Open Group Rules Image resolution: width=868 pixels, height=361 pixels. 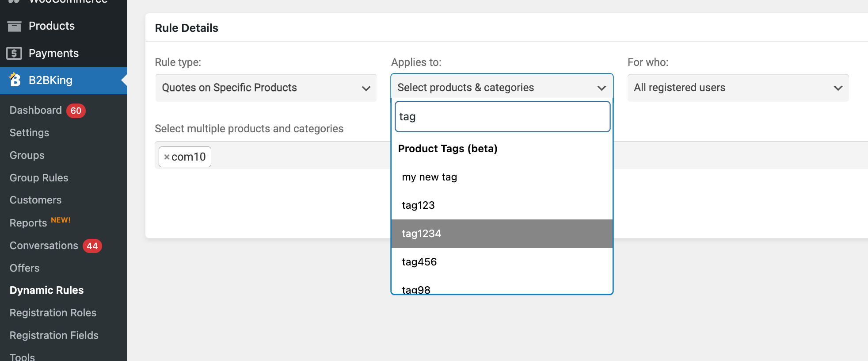39,178
